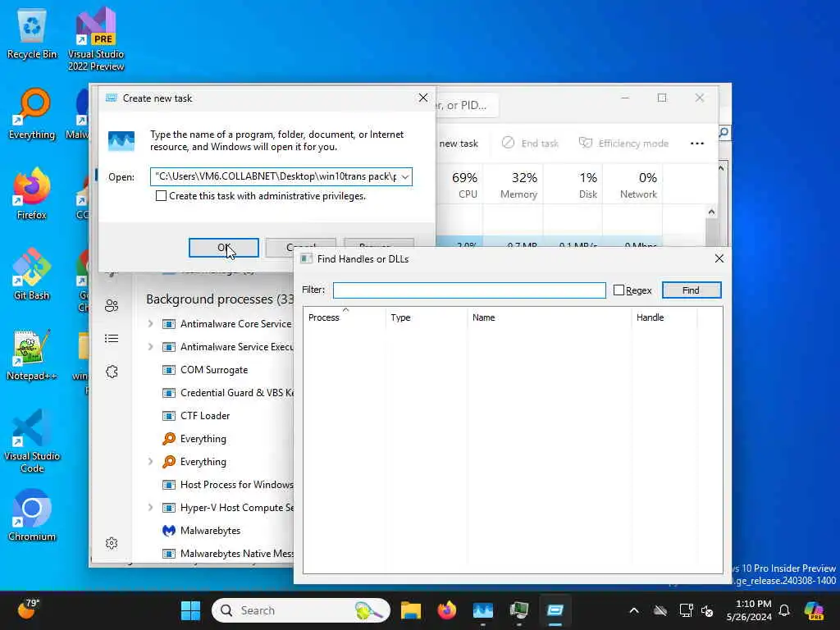Sort Find Handles results by Handle column
840x630 pixels.
664,317
